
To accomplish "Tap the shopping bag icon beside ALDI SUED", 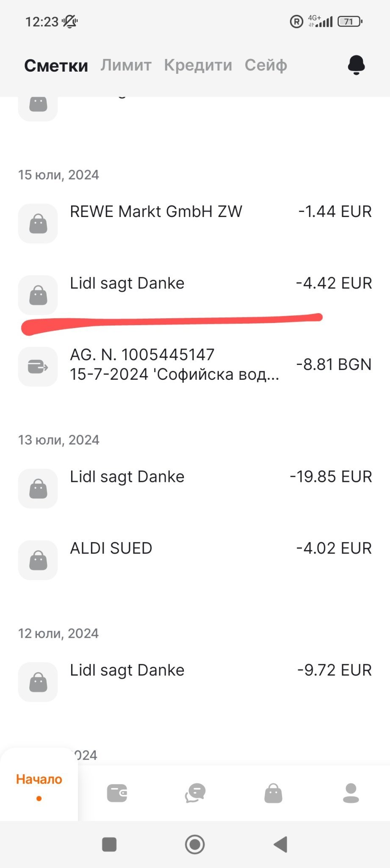I will 38,560.
